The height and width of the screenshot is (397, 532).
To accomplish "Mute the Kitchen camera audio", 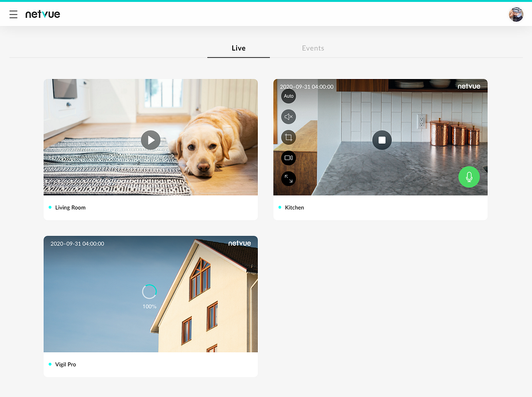I will coord(289,117).
